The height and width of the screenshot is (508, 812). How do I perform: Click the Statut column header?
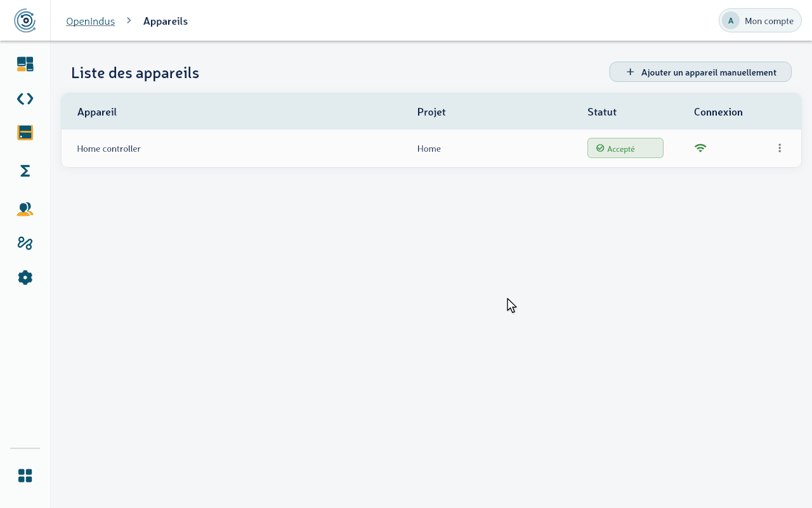[x=602, y=112]
